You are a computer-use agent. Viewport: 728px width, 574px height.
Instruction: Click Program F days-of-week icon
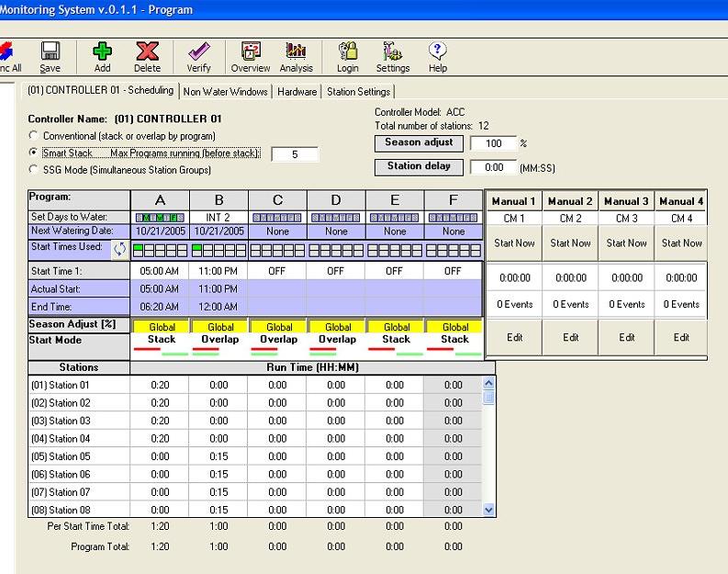click(454, 218)
